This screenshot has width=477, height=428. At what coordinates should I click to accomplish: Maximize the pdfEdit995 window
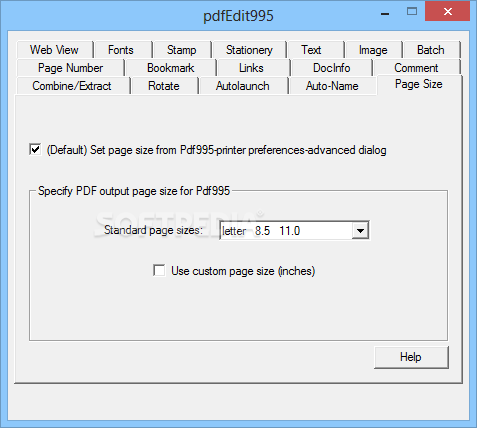(412, 12)
